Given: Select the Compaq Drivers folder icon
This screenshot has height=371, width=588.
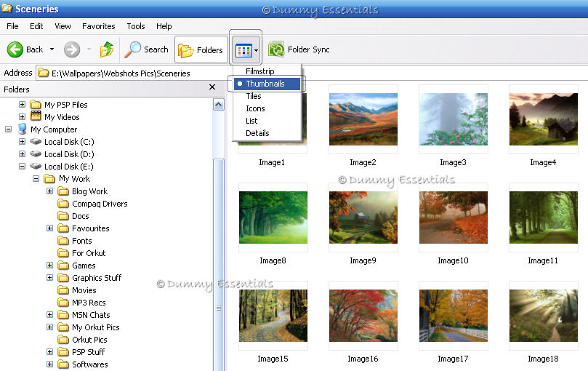Looking at the screenshot, I should [x=63, y=204].
